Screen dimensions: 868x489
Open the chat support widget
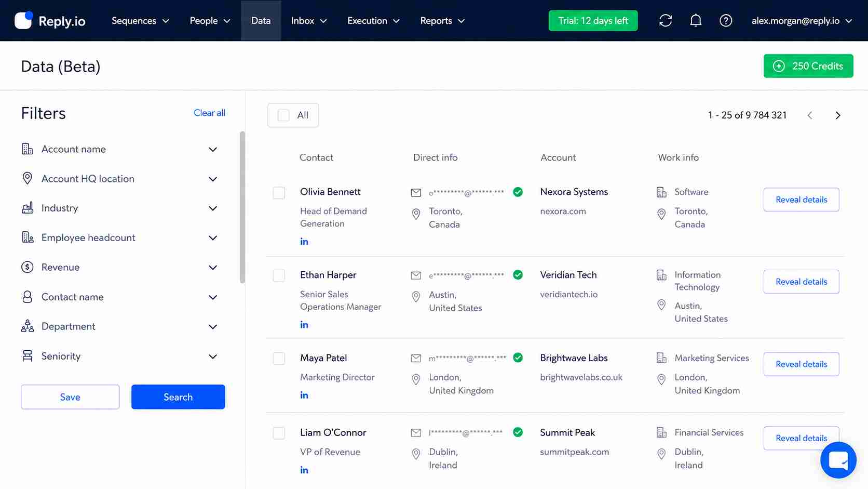click(x=838, y=460)
